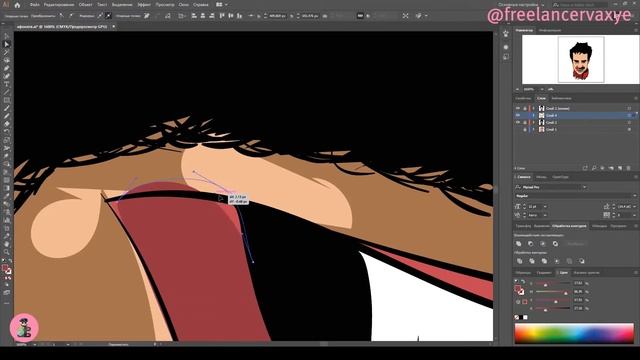Unlock the Слой 2 layer
Screen dimensions: 640x360
[x=525, y=122]
